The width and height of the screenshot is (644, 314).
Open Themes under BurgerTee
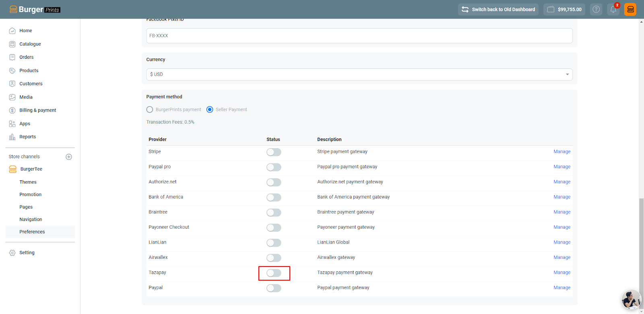[x=28, y=182]
